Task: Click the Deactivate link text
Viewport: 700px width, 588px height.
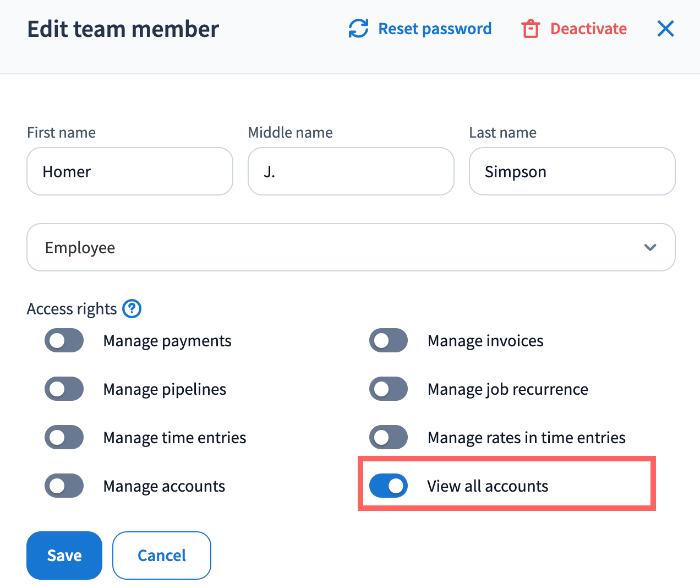Action: tap(588, 29)
